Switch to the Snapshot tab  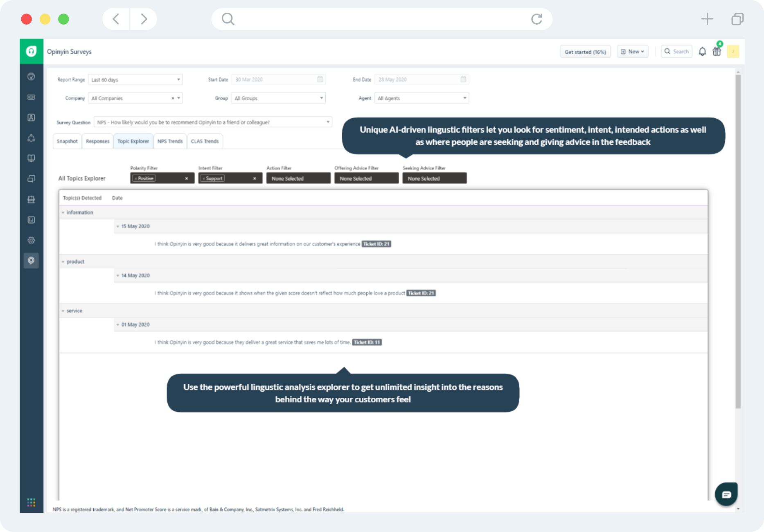coord(67,141)
